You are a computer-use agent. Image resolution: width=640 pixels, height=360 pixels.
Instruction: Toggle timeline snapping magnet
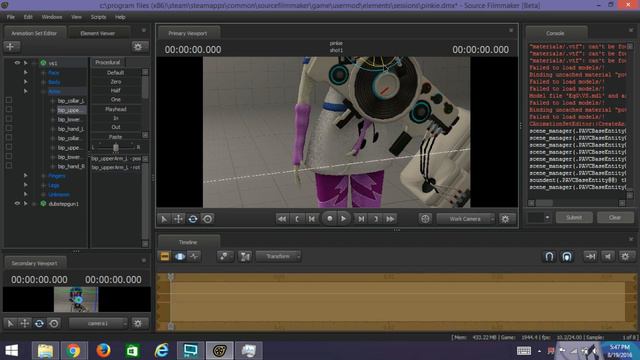click(x=549, y=256)
